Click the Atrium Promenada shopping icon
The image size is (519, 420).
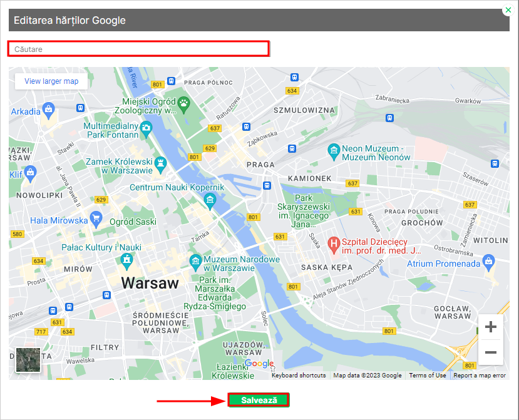tap(488, 261)
